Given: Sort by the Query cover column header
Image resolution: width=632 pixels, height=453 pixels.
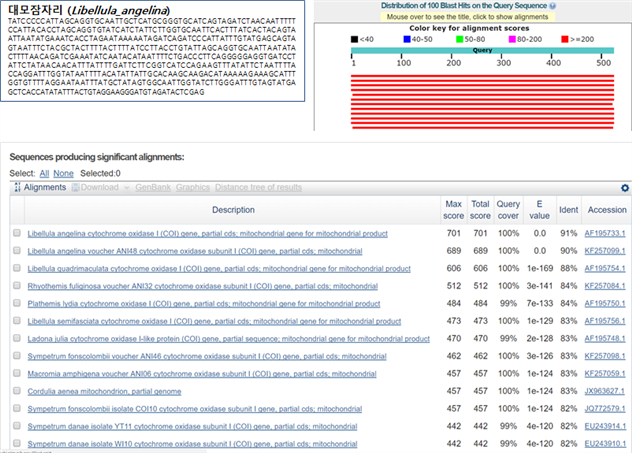Looking at the screenshot, I should click(x=508, y=210).
